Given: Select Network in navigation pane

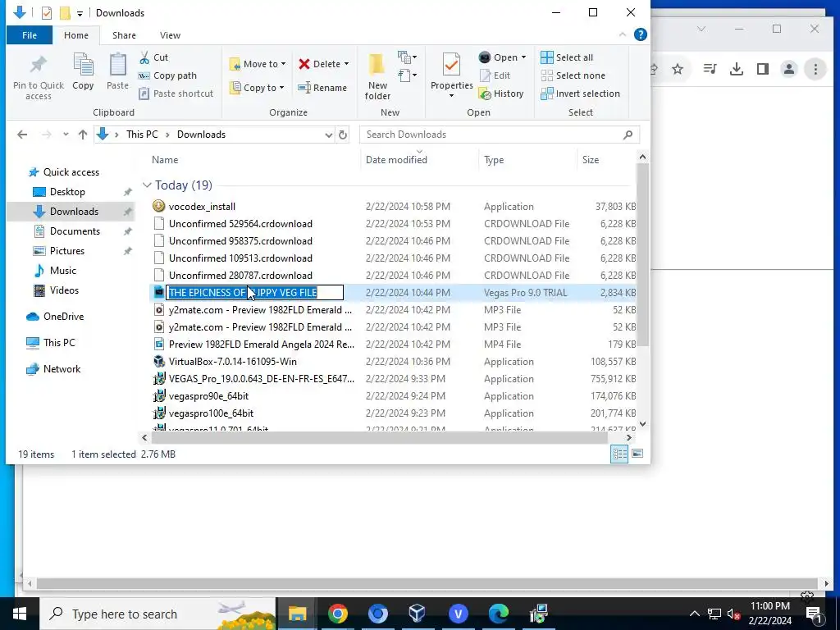Looking at the screenshot, I should pyautogui.click(x=62, y=369).
